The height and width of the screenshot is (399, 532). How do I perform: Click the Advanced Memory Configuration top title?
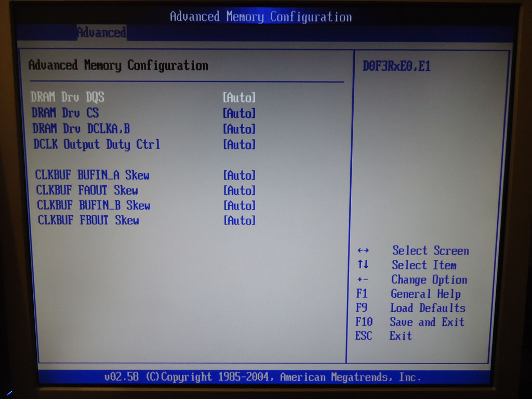tap(261, 17)
